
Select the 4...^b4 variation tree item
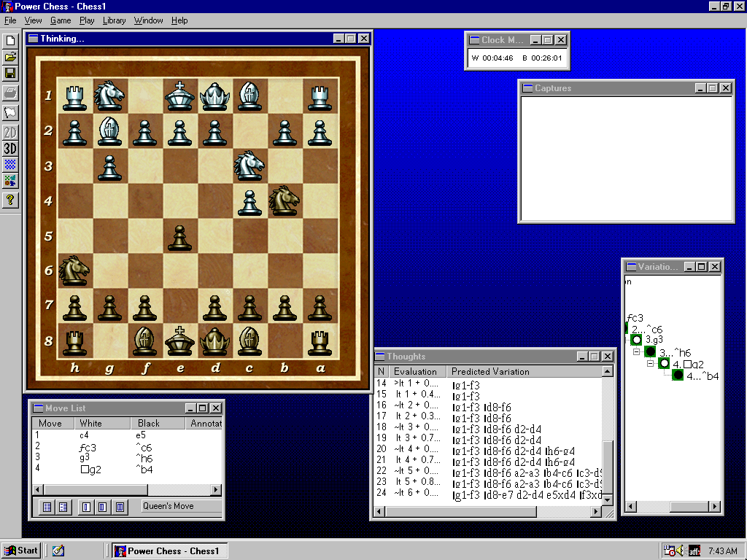pyautogui.click(x=703, y=376)
